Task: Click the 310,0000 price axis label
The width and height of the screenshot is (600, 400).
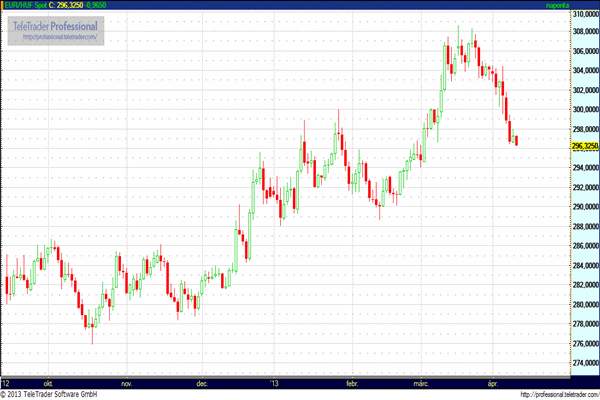Action: [x=584, y=13]
